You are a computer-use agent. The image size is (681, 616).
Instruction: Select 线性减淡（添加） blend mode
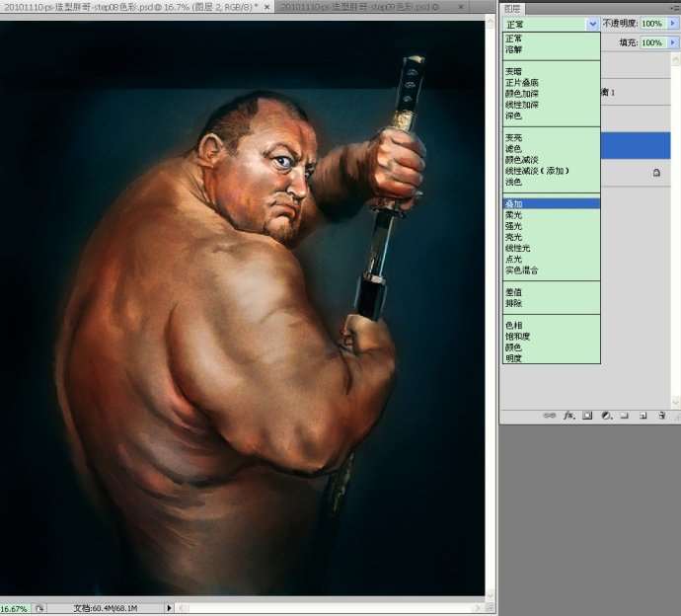click(x=552, y=171)
